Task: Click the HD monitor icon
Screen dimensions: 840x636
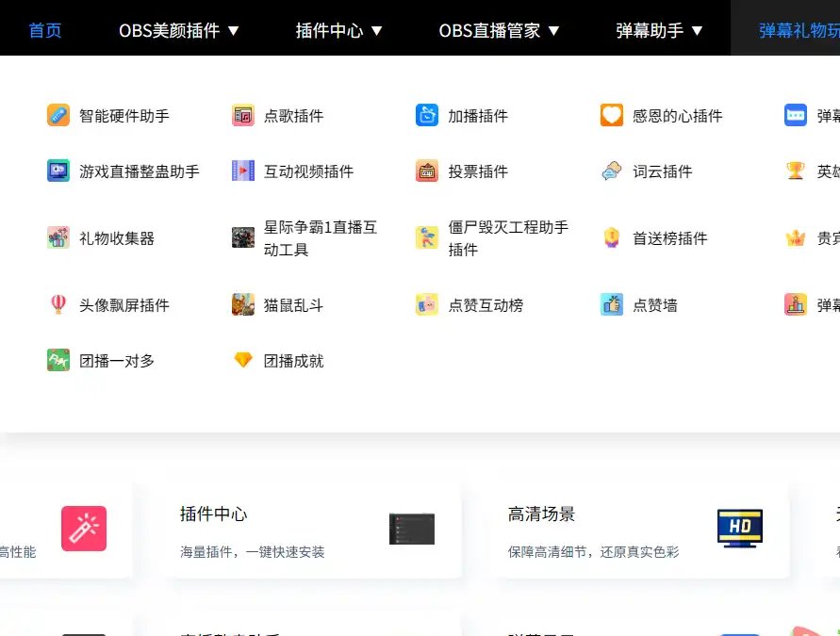Action: (740, 529)
